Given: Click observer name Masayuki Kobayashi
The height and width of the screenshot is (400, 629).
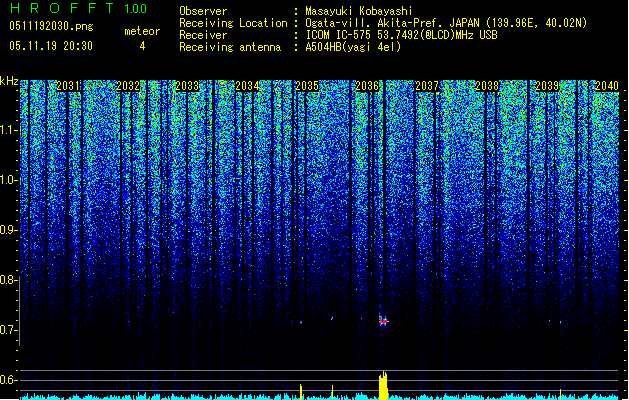Looking at the screenshot, I should [359, 11].
